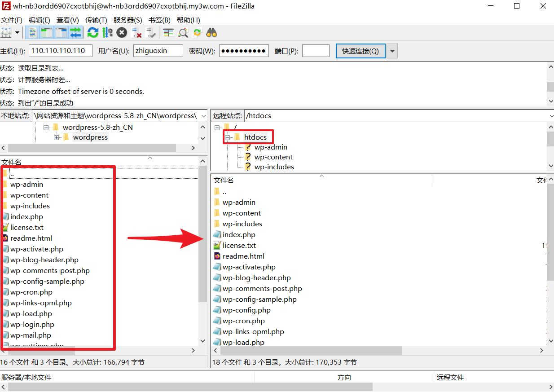Expand the local wordpress tree node
The width and height of the screenshot is (554, 392).
tap(56, 137)
